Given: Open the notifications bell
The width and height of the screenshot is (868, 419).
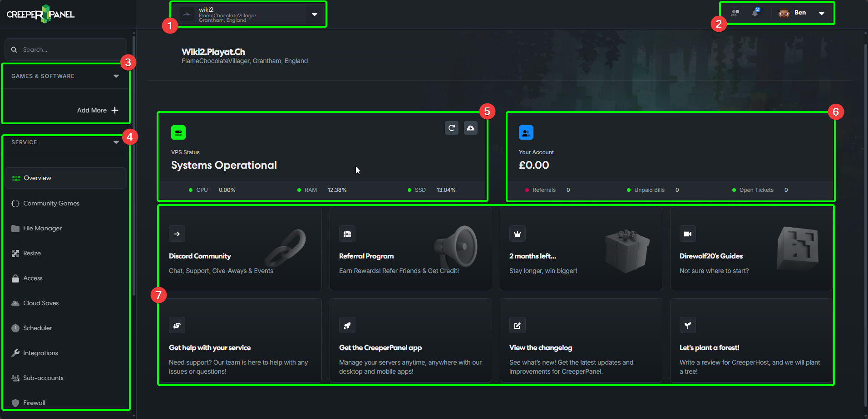Looking at the screenshot, I should [x=755, y=12].
